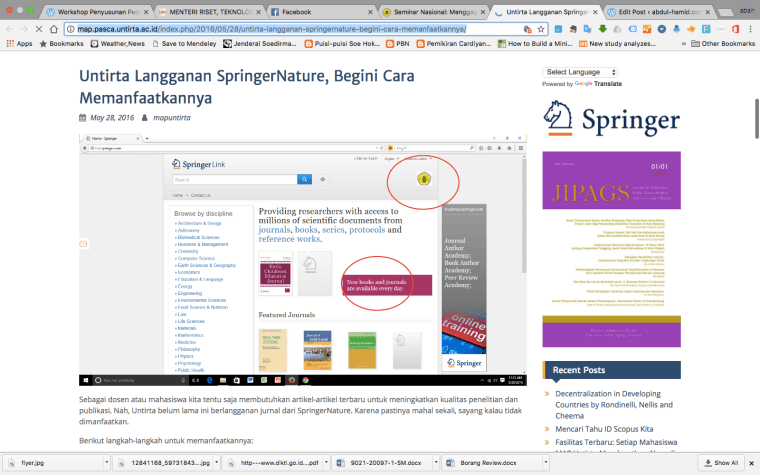Click the article title Untirta Langganan SpringerNature

(x=247, y=87)
